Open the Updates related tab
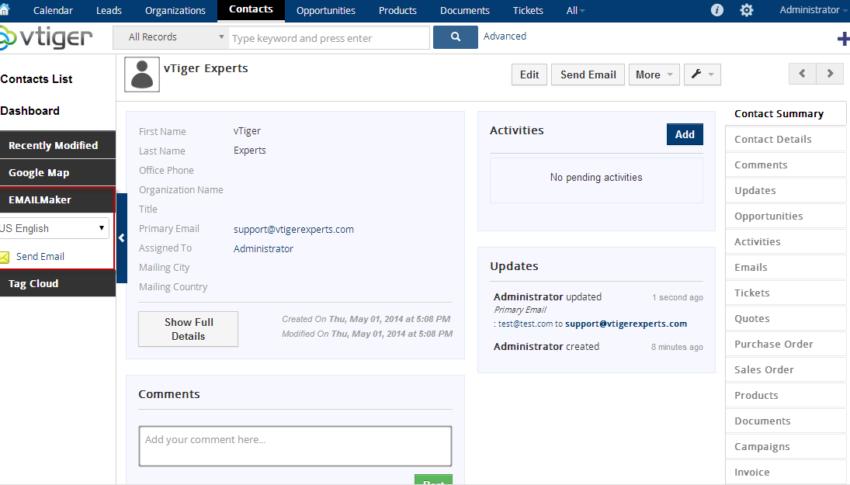 coord(785,190)
